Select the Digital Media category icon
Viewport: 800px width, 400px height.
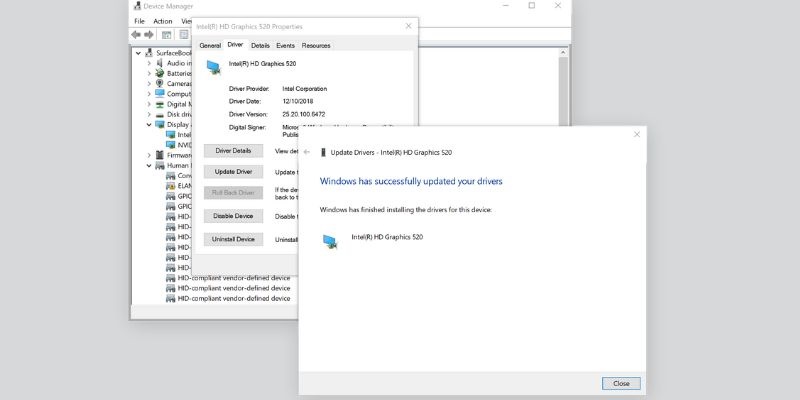point(160,104)
